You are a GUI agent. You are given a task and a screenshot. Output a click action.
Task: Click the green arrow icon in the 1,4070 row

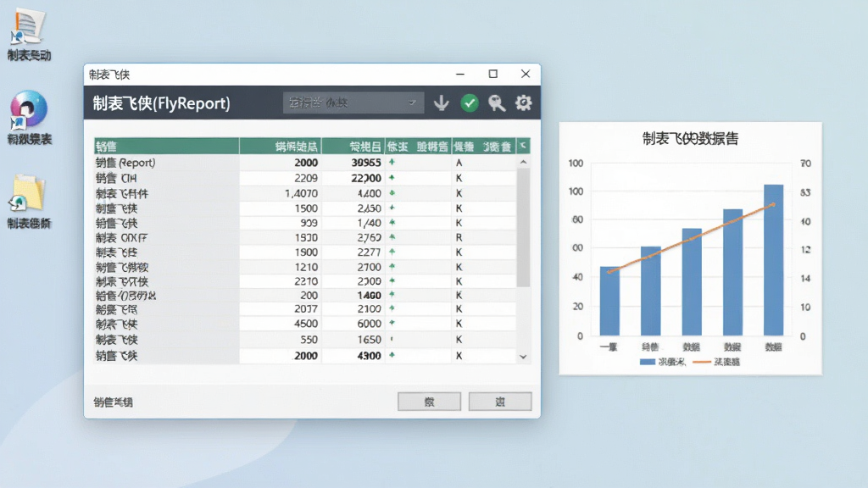point(392,193)
